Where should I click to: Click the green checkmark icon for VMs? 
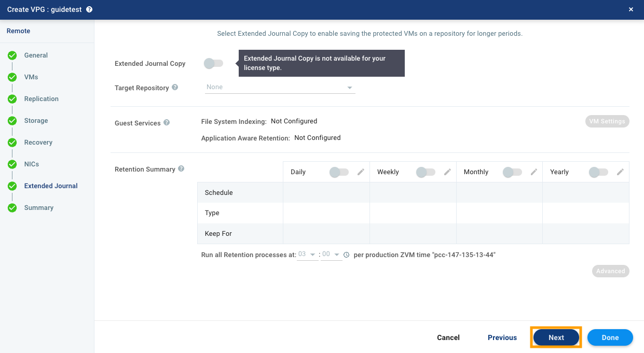point(12,77)
